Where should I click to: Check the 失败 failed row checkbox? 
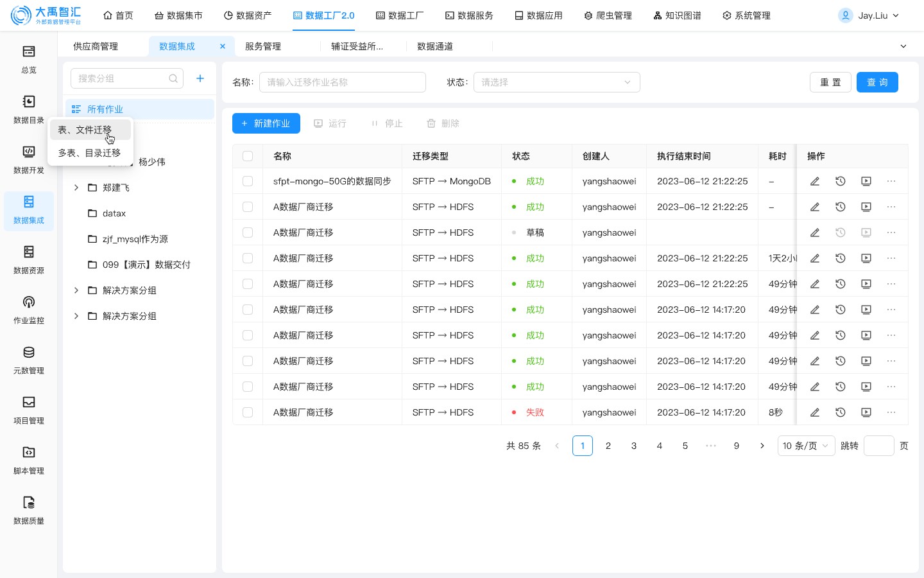point(248,412)
